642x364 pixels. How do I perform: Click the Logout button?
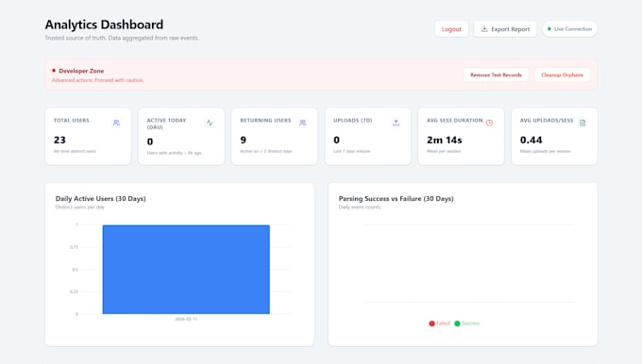click(x=451, y=29)
